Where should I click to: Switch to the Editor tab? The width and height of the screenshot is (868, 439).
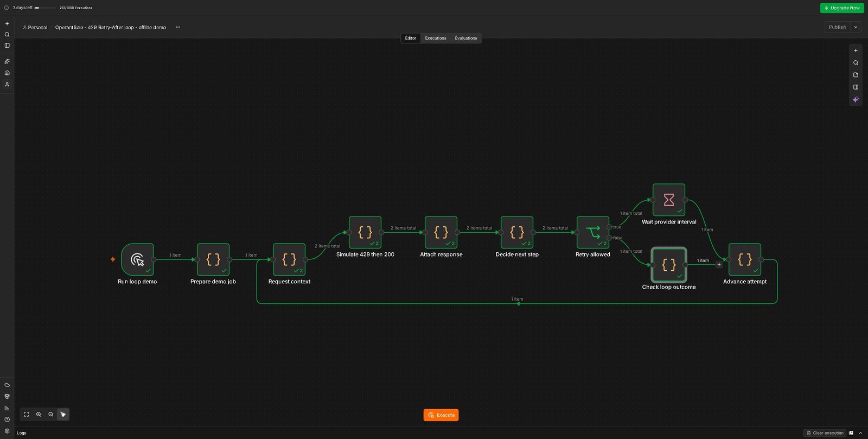[x=411, y=38]
